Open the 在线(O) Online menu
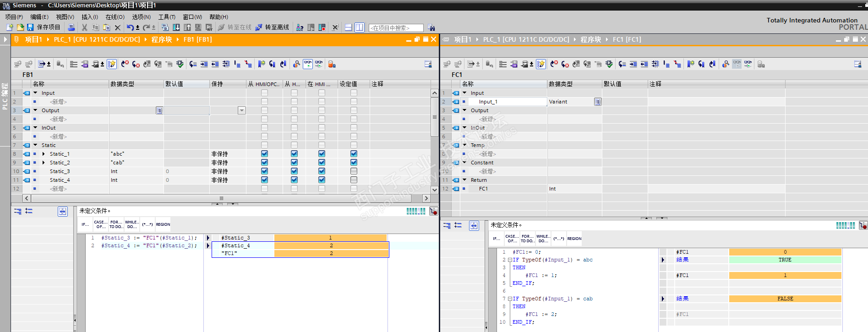The image size is (868, 332). click(115, 17)
